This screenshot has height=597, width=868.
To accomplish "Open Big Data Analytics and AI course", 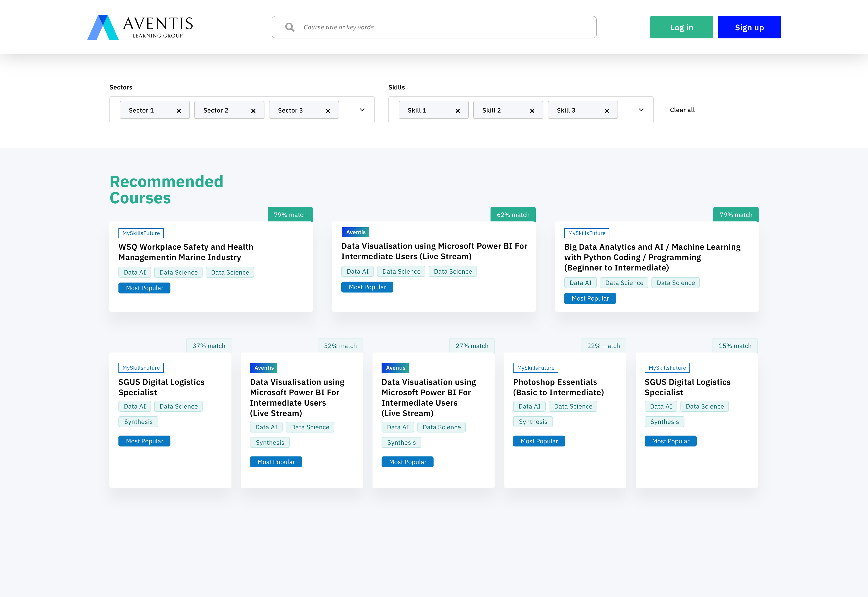I will pos(652,257).
